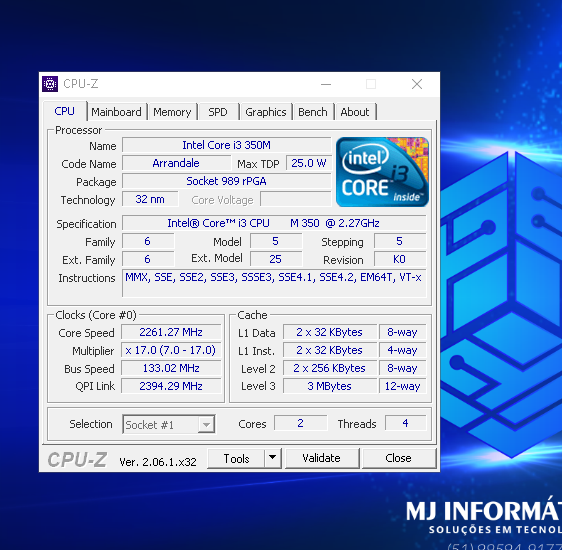Click the Validate button

pos(322,458)
